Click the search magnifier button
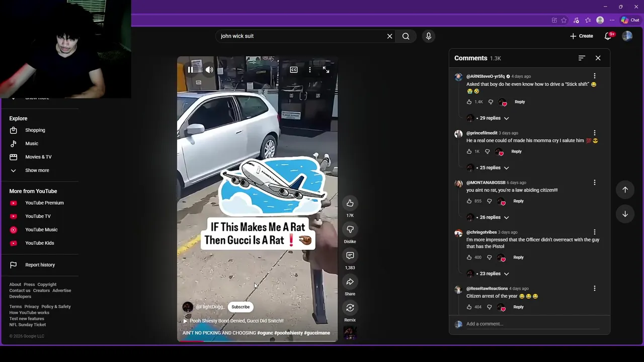 (406, 36)
